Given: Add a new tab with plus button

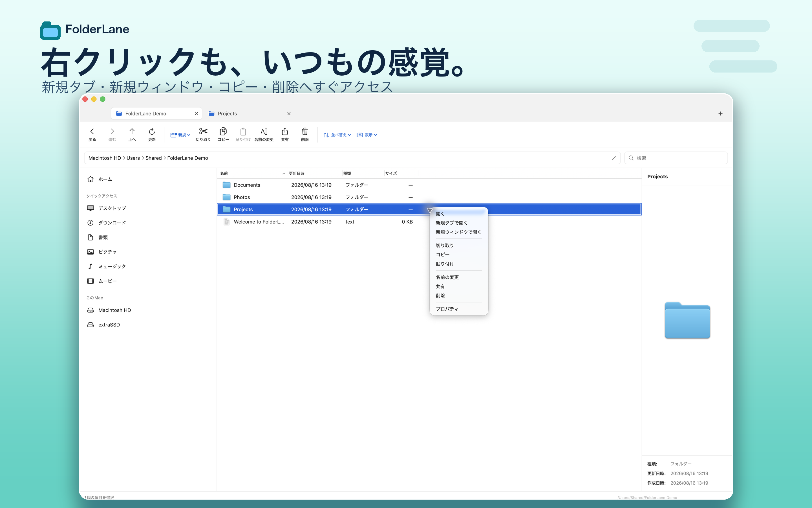Looking at the screenshot, I should point(720,113).
